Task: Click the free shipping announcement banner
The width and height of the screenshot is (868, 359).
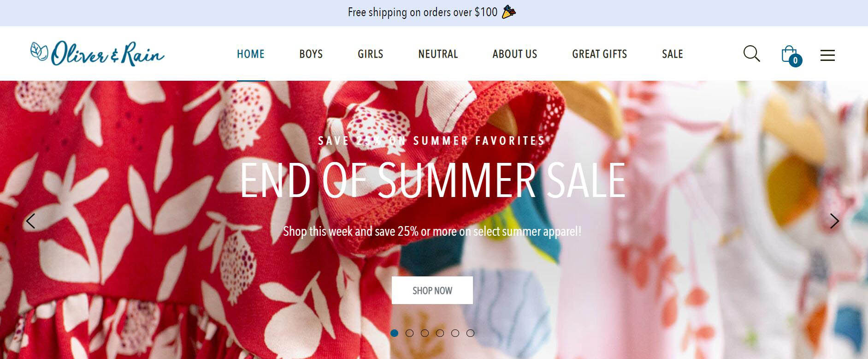Action: click(x=434, y=13)
